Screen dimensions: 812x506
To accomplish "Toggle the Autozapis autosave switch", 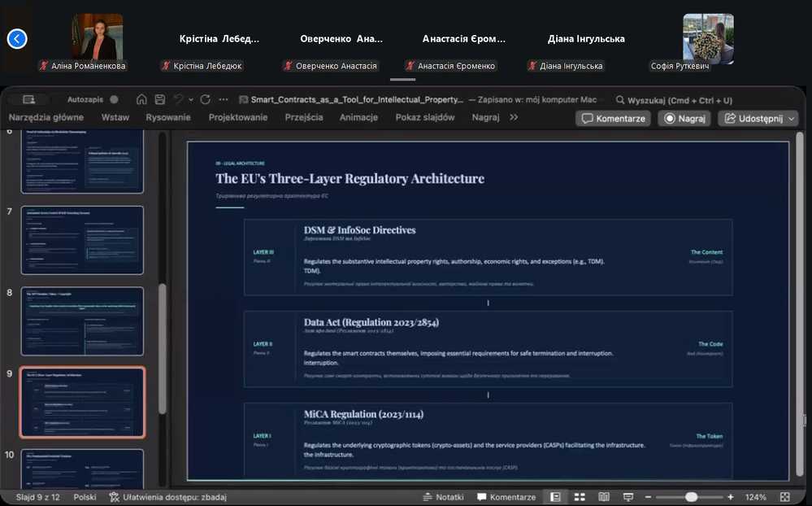I will coord(114,99).
